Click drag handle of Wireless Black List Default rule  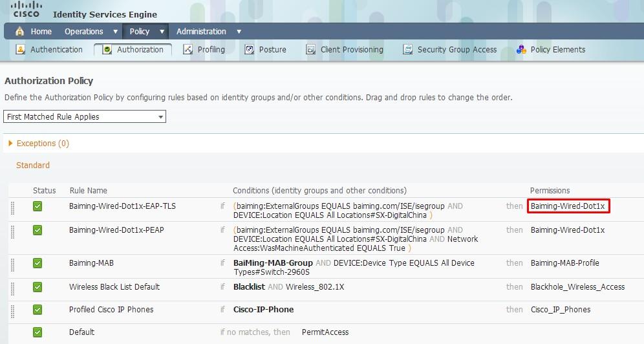12,289
